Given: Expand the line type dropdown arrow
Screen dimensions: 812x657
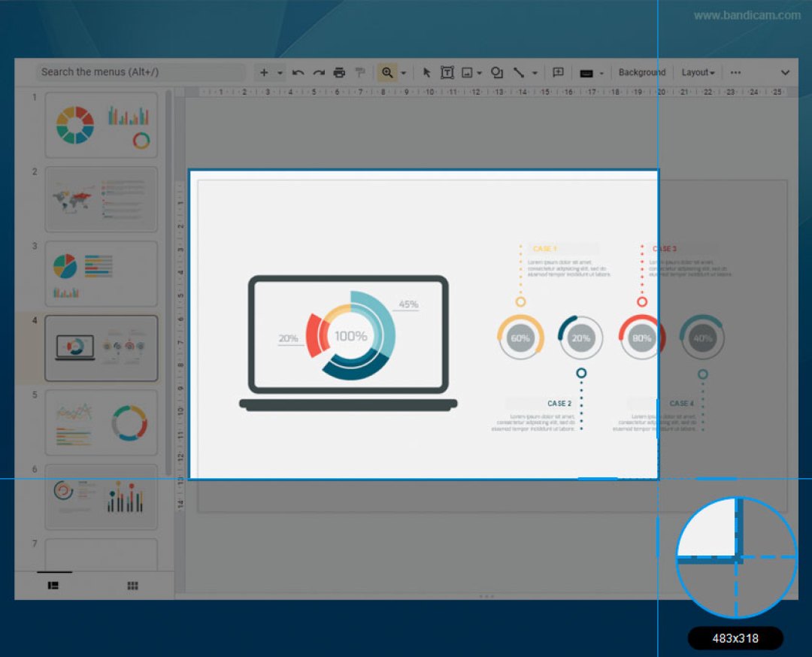Looking at the screenshot, I should (535, 73).
